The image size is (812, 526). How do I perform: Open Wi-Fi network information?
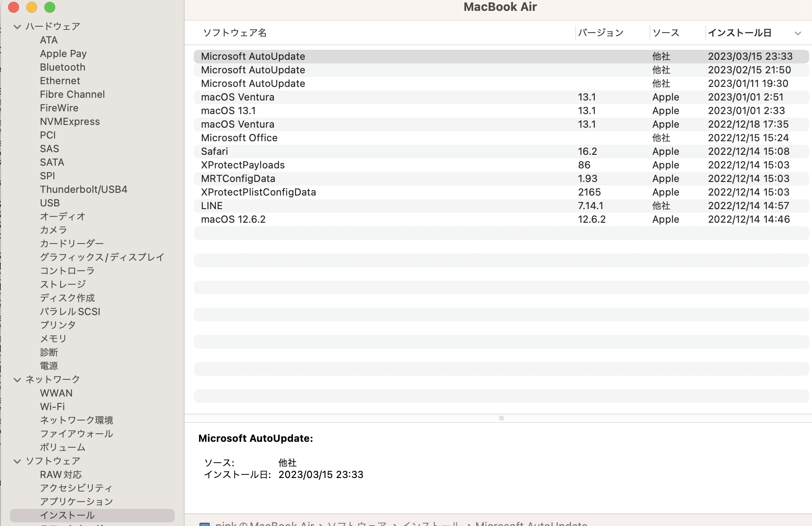(53, 407)
